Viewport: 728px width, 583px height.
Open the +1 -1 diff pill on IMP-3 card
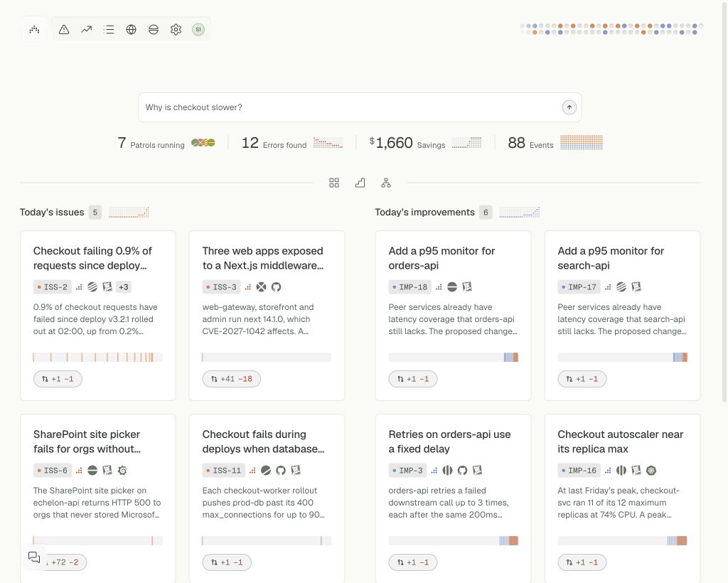pyautogui.click(x=413, y=562)
